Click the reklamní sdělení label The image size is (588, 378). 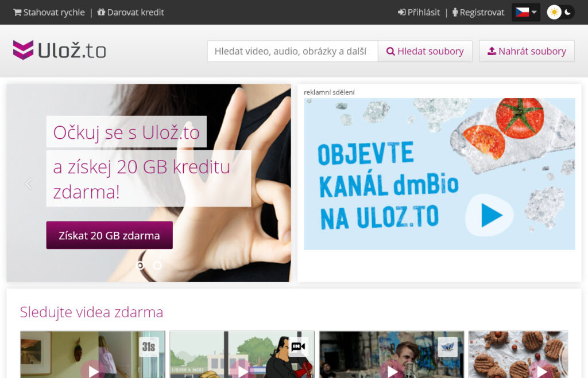point(329,92)
